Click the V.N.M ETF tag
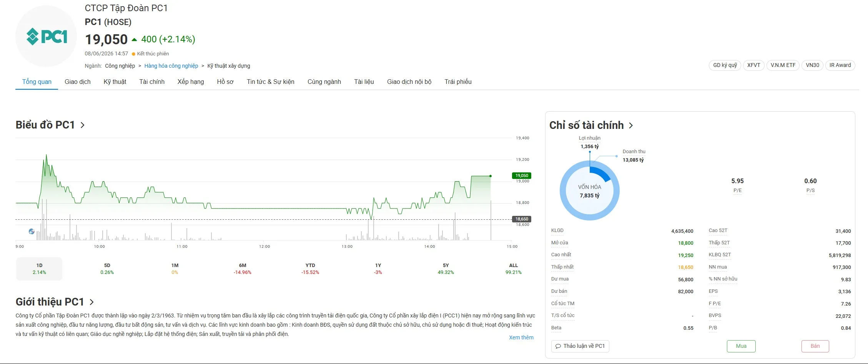The width and height of the screenshot is (868, 364). point(783,65)
